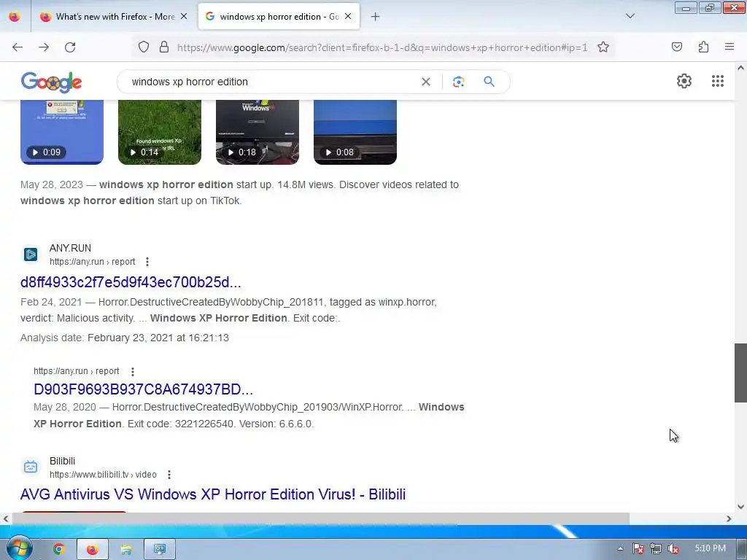Viewport: 747px width, 560px height.
Task: Click the Show desktop button
Action: click(x=742, y=550)
